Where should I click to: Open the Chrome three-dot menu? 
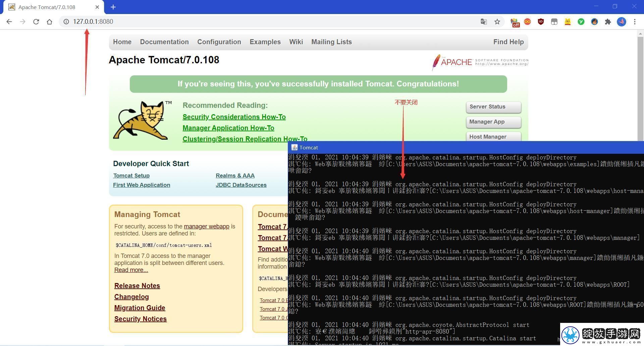[x=635, y=22]
